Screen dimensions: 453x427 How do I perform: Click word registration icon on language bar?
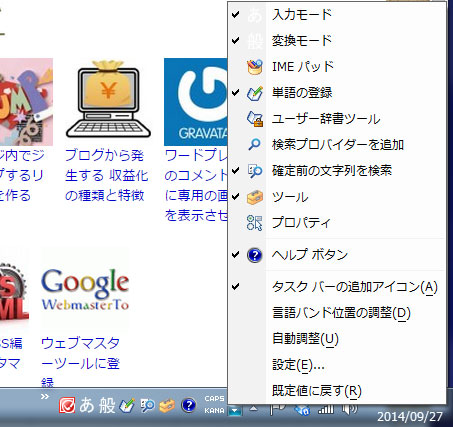click(x=127, y=405)
